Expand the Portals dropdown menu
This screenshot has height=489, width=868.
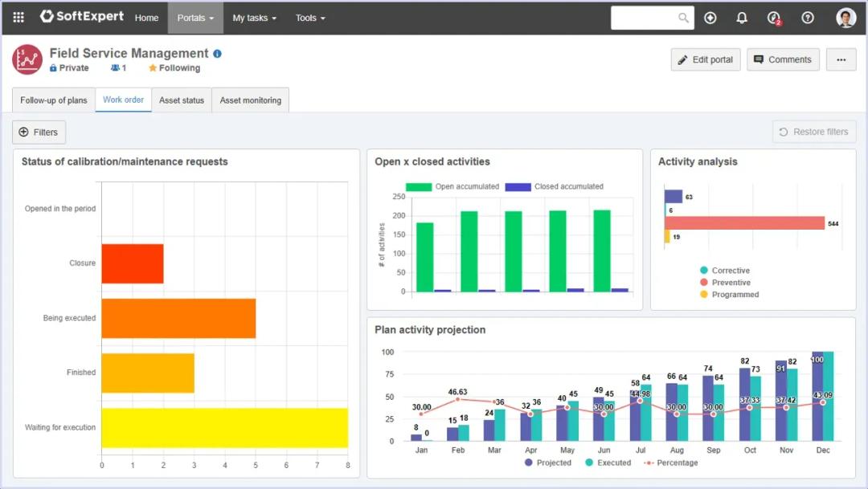pos(195,18)
